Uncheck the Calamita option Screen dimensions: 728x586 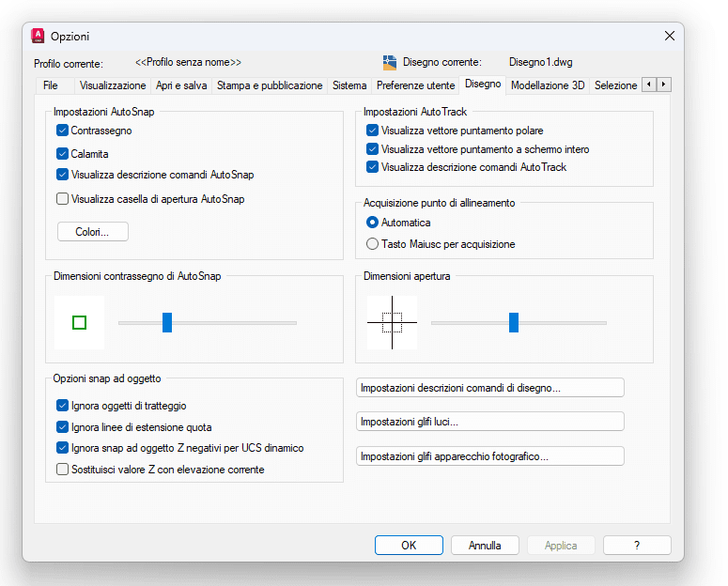(x=63, y=154)
